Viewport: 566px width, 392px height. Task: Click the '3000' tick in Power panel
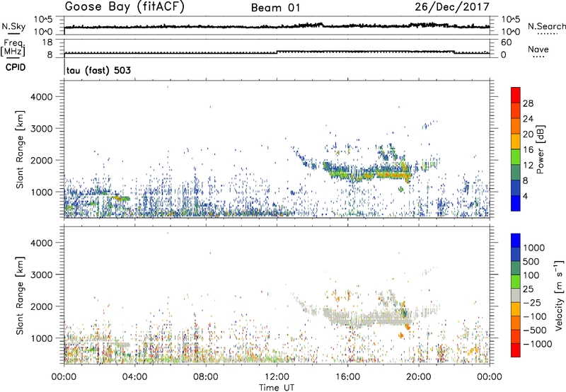click(x=42, y=129)
